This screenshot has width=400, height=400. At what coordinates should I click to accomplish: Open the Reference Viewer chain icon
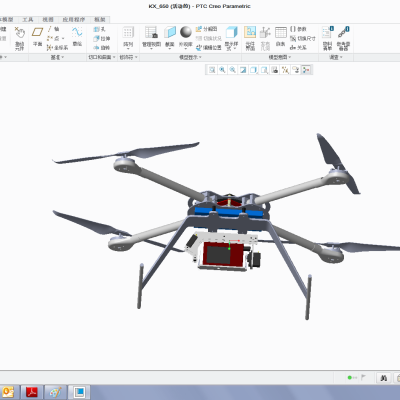(343, 38)
